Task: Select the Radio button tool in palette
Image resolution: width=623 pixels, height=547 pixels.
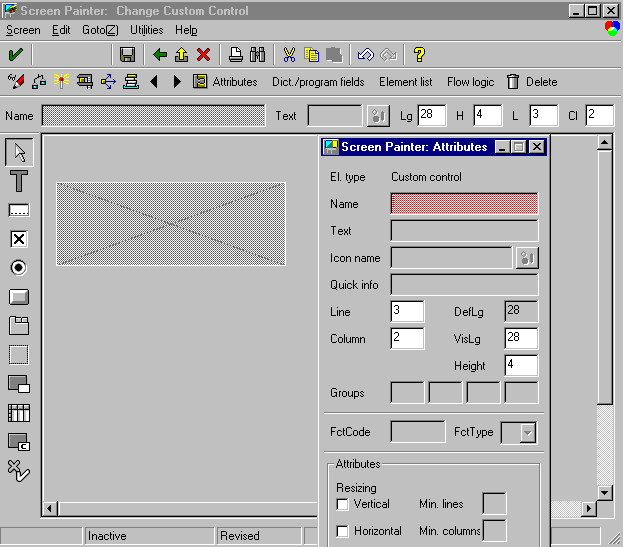Action: (19, 268)
